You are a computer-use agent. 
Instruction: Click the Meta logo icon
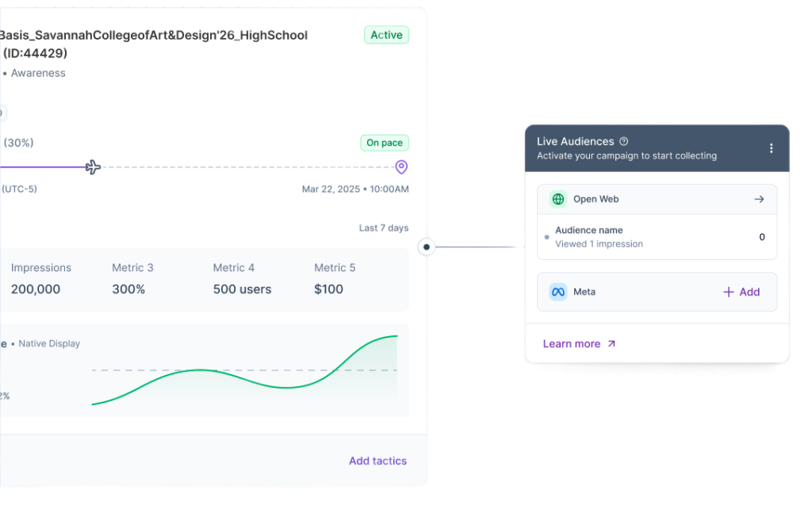tap(558, 292)
